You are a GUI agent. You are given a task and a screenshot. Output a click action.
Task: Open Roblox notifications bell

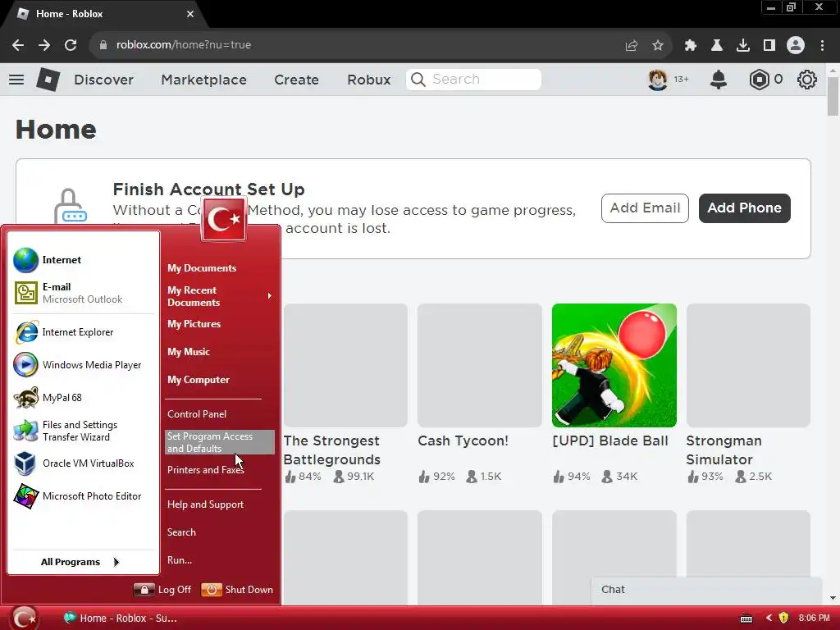719,80
